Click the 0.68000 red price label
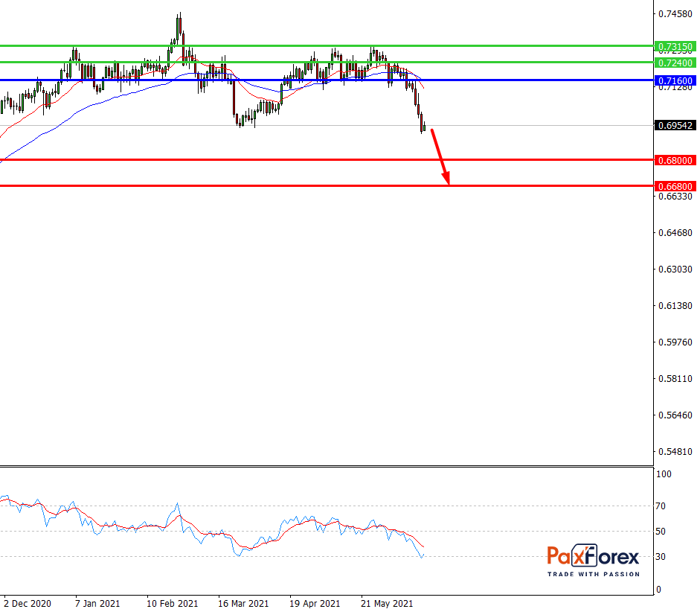This screenshot has width=700, height=609. pos(675,160)
